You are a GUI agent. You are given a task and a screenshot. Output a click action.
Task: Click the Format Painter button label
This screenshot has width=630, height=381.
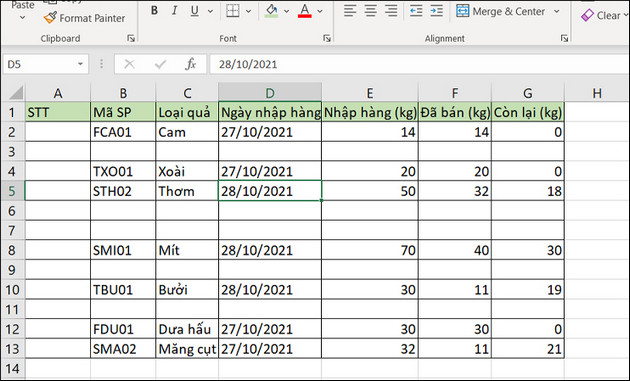point(92,18)
